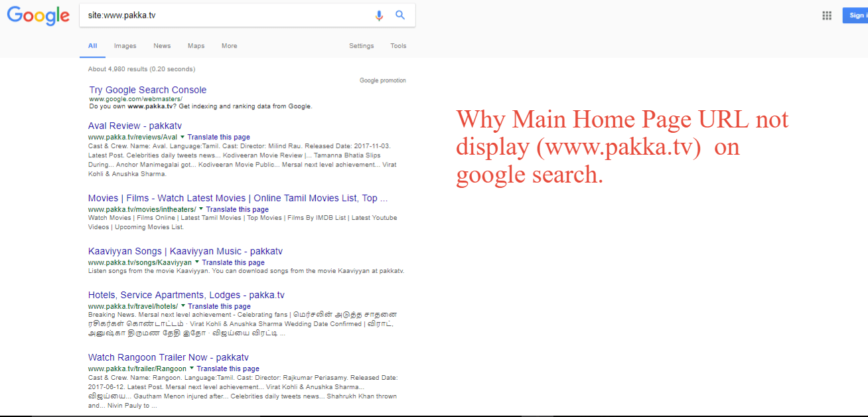
Task: Click Translate this page for Kaaviyyan Songs
Action: coord(234,263)
